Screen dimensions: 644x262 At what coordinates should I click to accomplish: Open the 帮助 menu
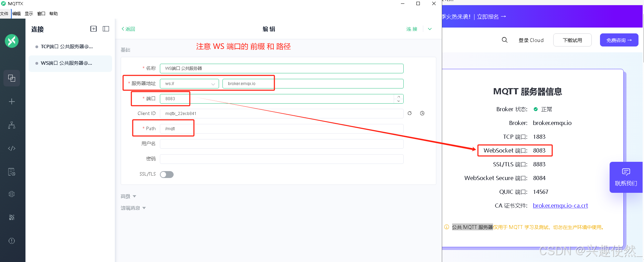pyautogui.click(x=53, y=14)
